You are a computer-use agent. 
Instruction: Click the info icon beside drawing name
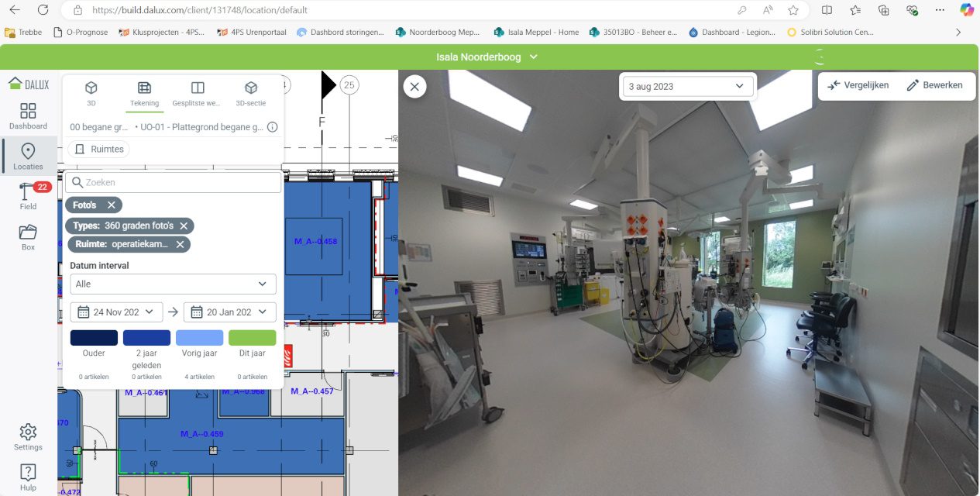click(272, 127)
